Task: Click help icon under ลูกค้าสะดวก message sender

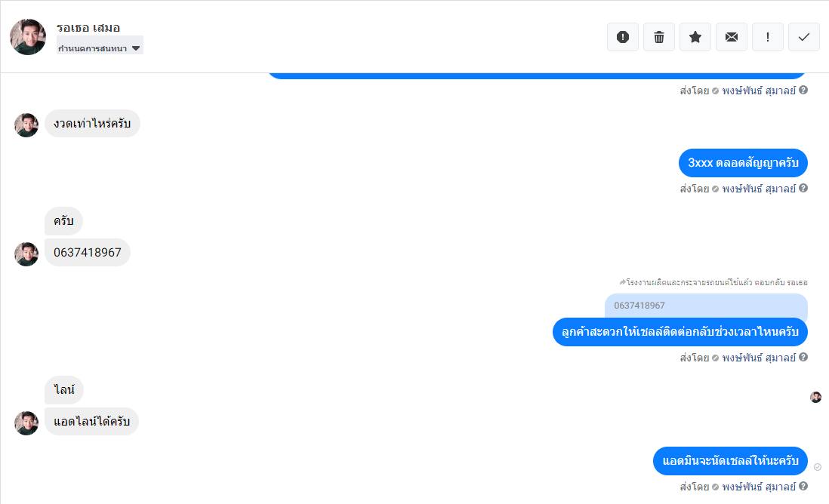Action: [x=803, y=357]
